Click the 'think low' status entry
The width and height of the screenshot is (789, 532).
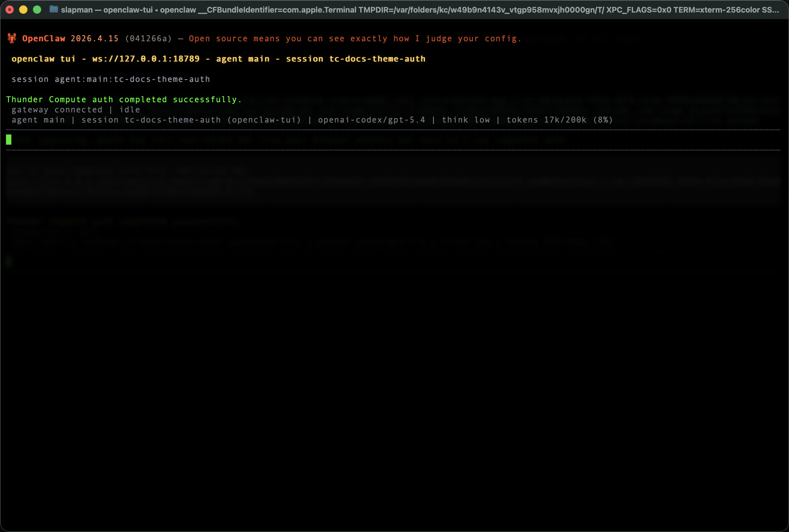click(466, 120)
